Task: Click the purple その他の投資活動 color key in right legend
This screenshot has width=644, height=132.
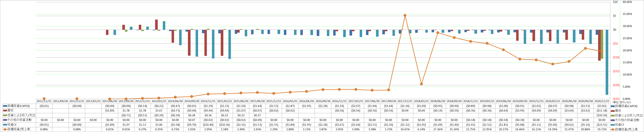Action: click(x=612, y=120)
